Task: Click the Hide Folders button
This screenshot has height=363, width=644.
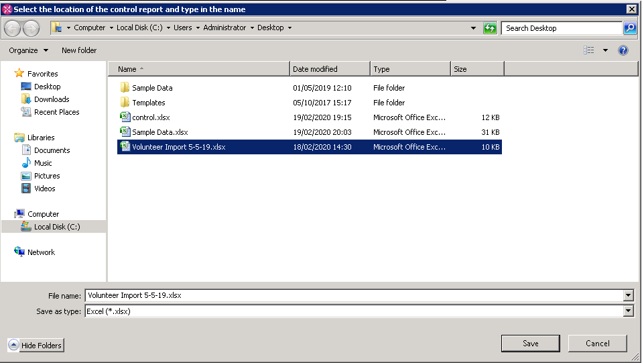Action: click(36, 345)
